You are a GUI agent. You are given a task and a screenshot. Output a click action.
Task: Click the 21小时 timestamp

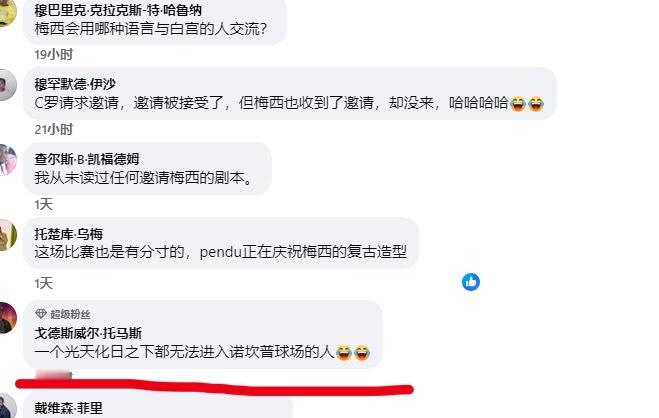click(54, 129)
